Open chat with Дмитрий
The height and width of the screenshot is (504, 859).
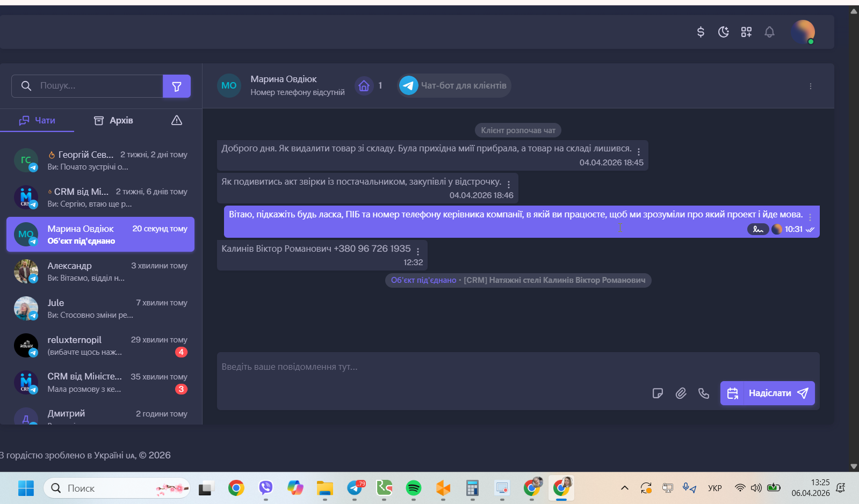[100, 415]
